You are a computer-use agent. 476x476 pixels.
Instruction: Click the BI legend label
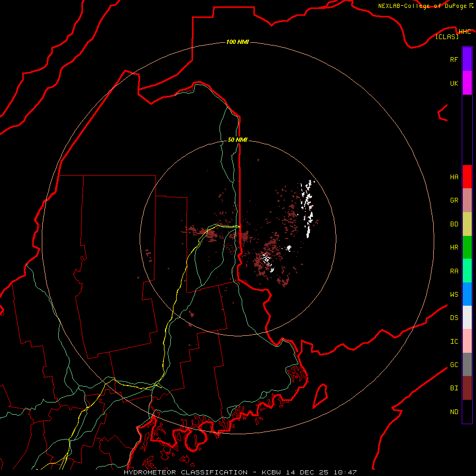pos(454,388)
